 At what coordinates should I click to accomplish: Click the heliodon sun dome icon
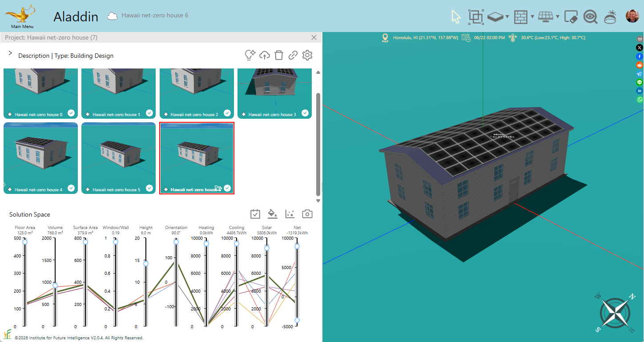point(610,17)
